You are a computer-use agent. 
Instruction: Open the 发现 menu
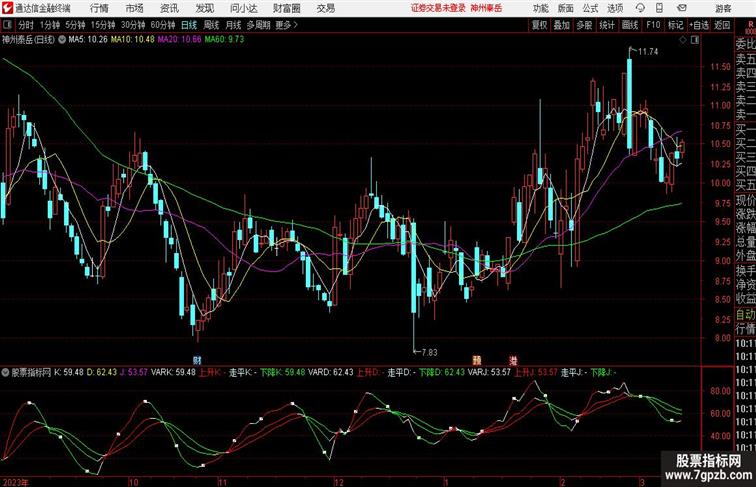click(204, 8)
